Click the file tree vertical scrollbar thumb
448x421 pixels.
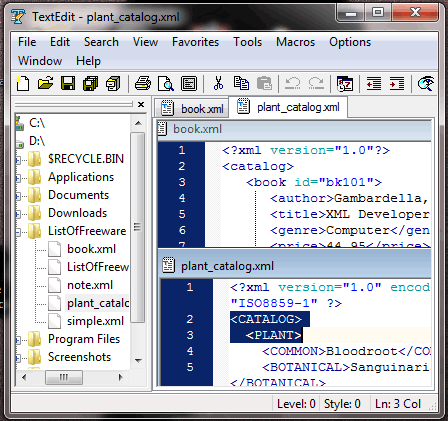point(137,227)
